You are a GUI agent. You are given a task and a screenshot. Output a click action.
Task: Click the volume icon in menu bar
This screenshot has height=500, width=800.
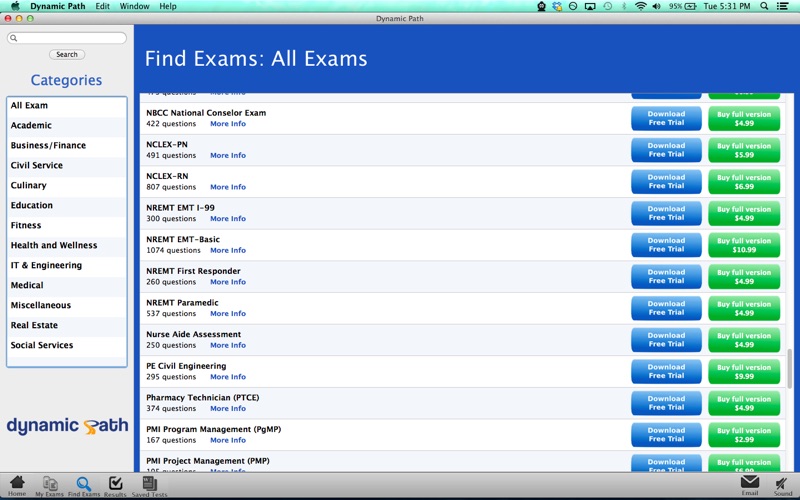tap(657, 6)
